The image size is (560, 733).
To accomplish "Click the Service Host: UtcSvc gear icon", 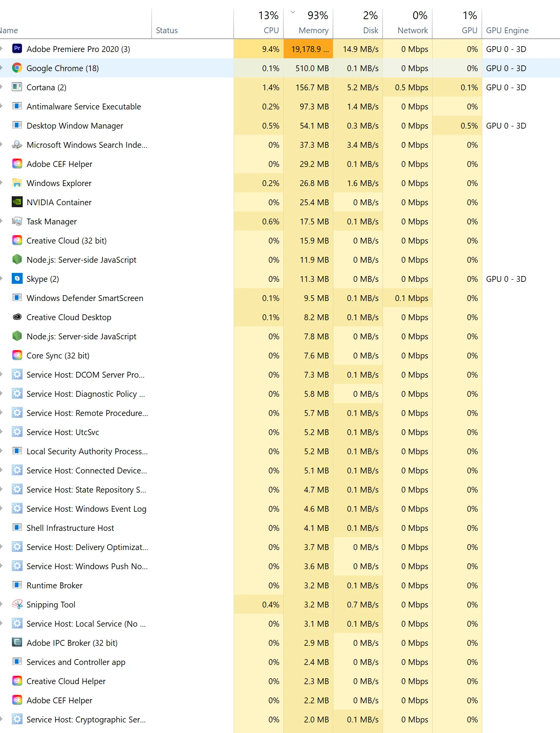I will tap(17, 432).
